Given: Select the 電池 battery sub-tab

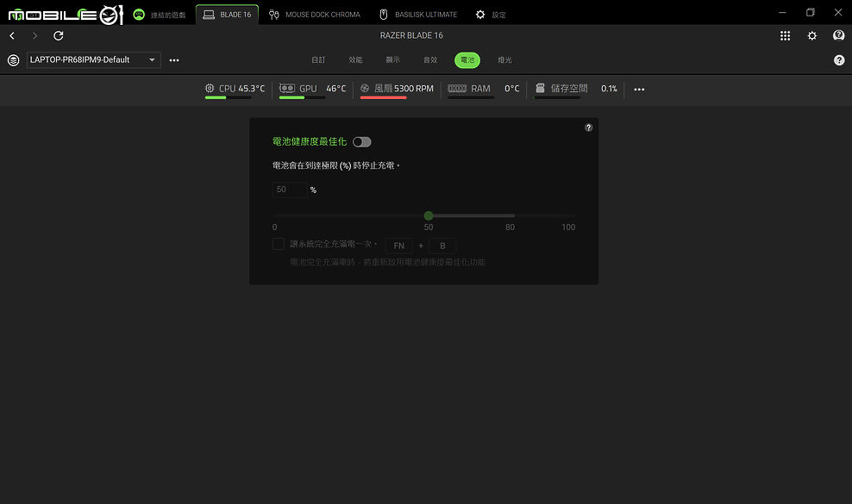Looking at the screenshot, I should coord(467,59).
